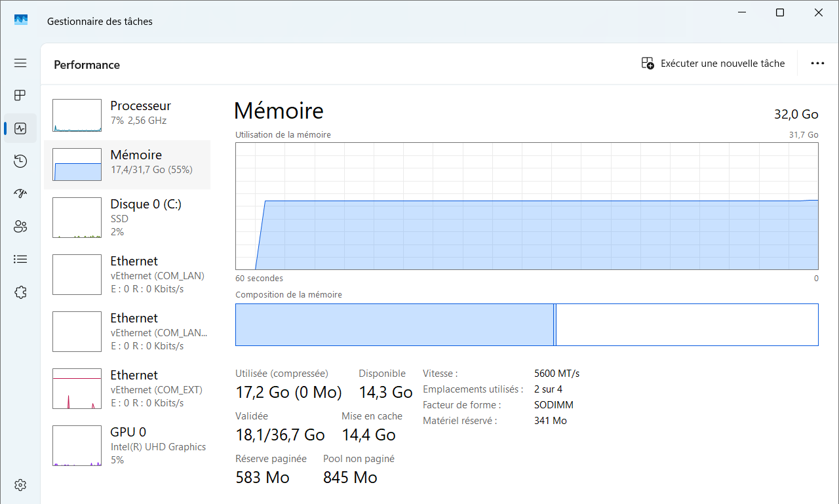The width and height of the screenshot is (839, 504).
Task: Click Exécuter une nouvelle tâche
Action: point(713,64)
